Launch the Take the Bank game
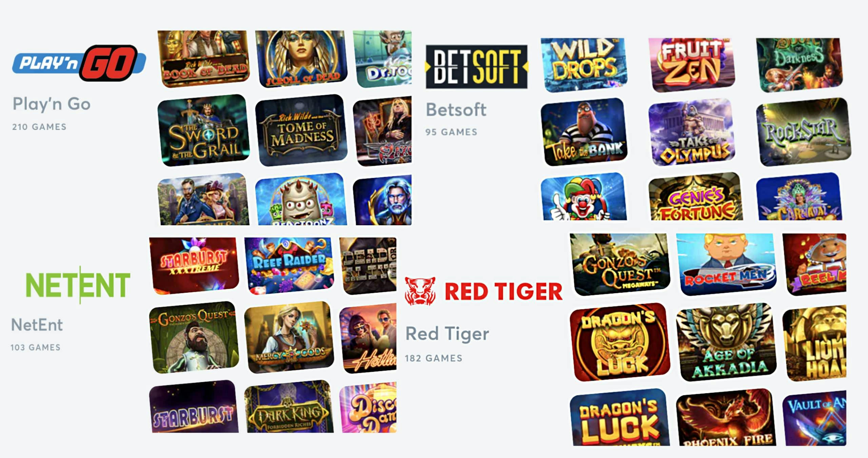Image resolution: width=868 pixels, height=458 pixels. click(x=584, y=132)
